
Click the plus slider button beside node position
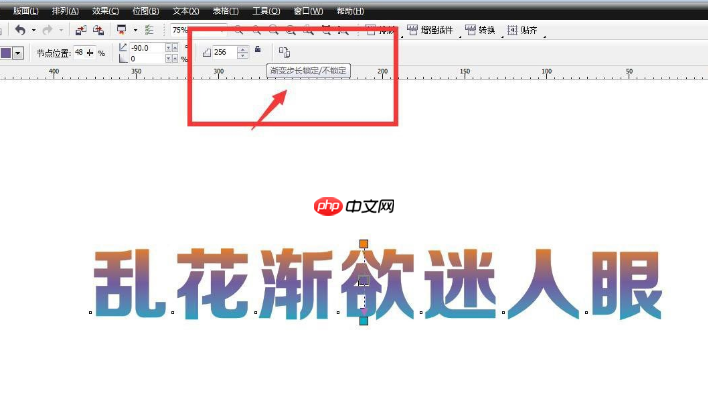(90, 53)
